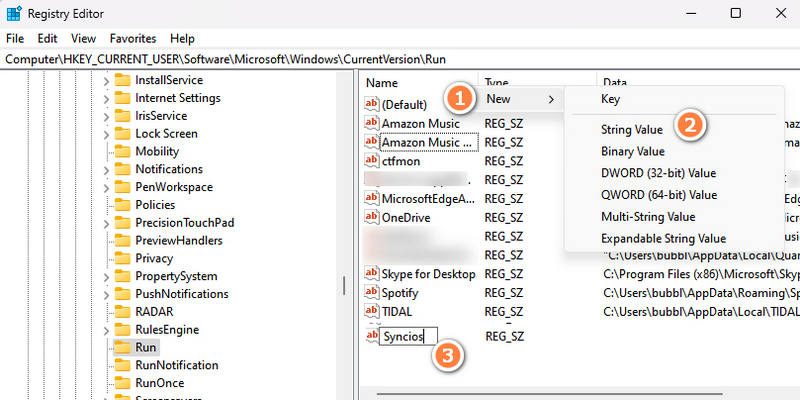Expand the InstallService key

(106, 81)
